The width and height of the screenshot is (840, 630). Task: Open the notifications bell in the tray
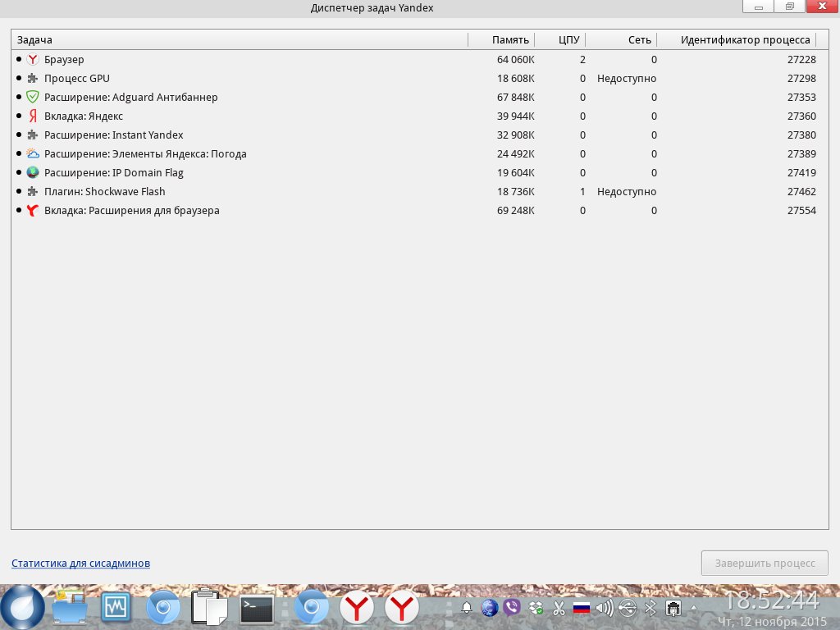click(x=467, y=608)
